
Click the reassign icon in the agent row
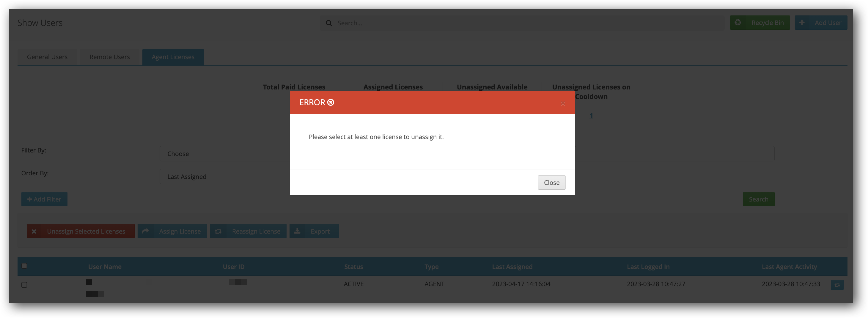837,285
